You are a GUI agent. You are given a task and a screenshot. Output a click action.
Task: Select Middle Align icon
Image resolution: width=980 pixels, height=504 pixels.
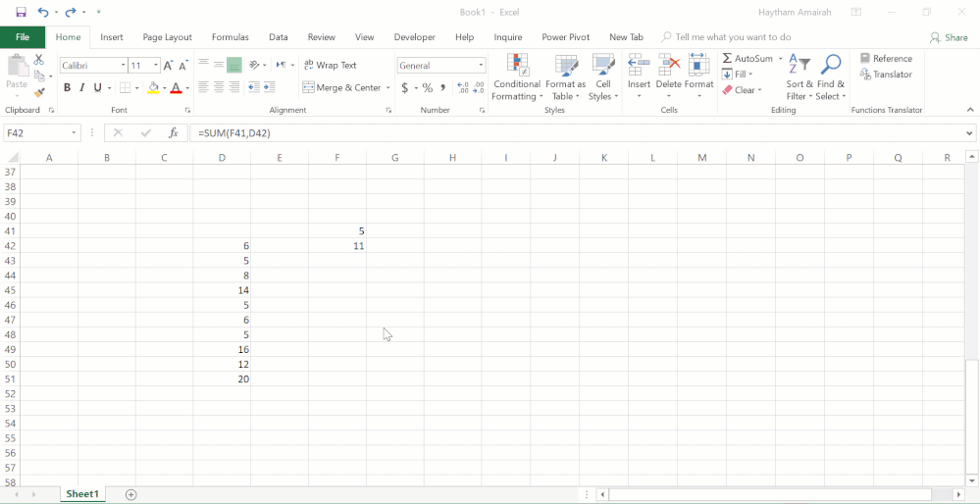(219, 65)
